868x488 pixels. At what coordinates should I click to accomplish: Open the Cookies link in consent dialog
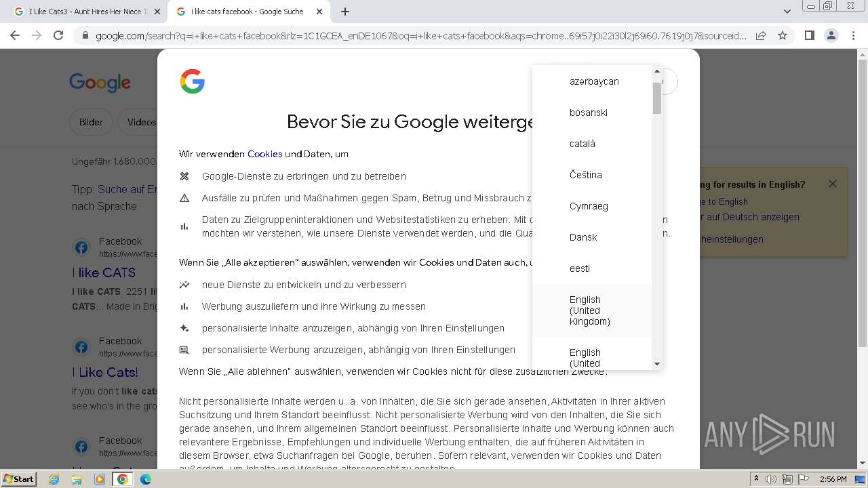(264, 154)
